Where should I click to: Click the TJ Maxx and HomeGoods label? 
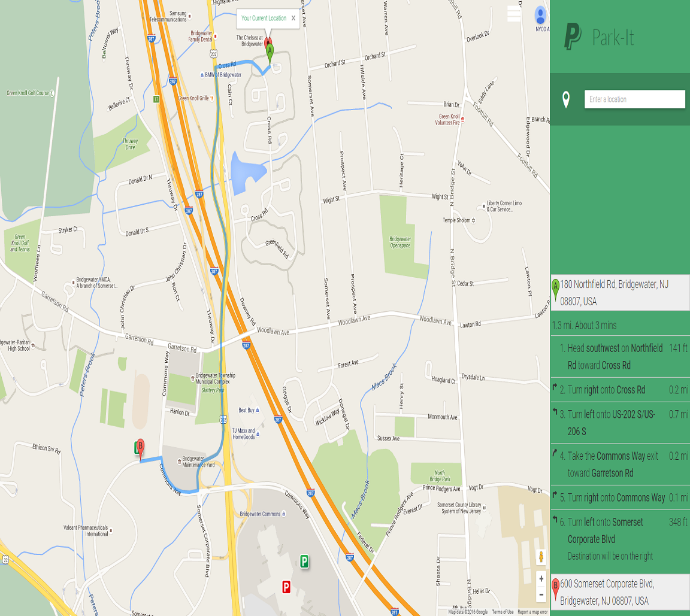pos(244,434)
